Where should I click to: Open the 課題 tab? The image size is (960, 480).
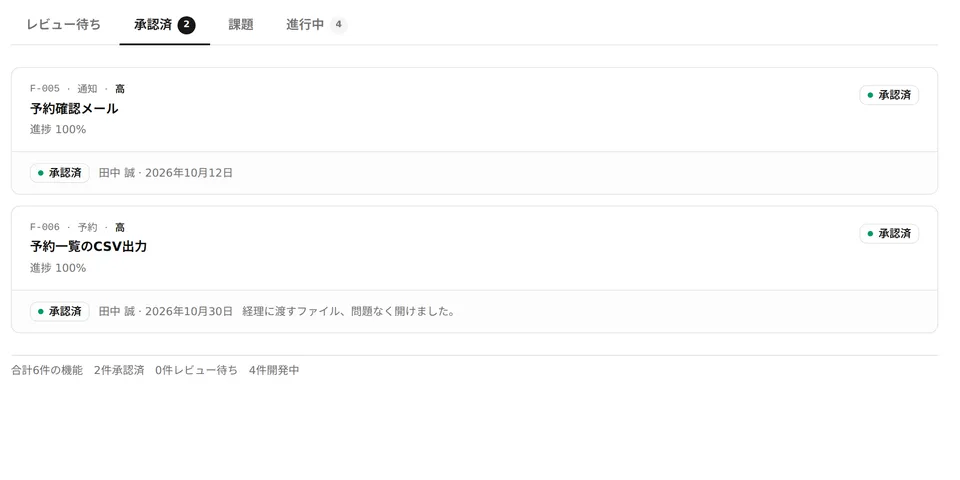241,25
